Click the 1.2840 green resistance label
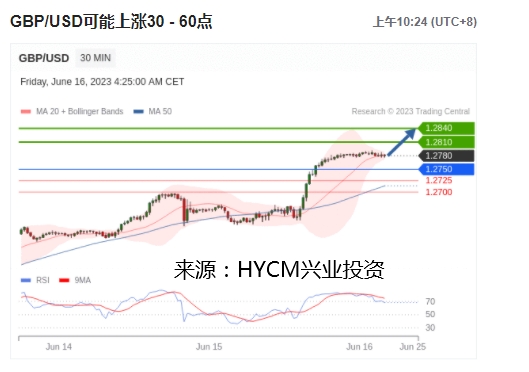 click(446, 128)
